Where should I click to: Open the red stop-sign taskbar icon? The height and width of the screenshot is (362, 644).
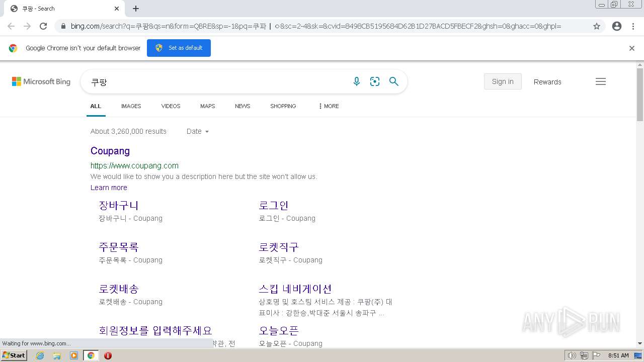(108, 355)
